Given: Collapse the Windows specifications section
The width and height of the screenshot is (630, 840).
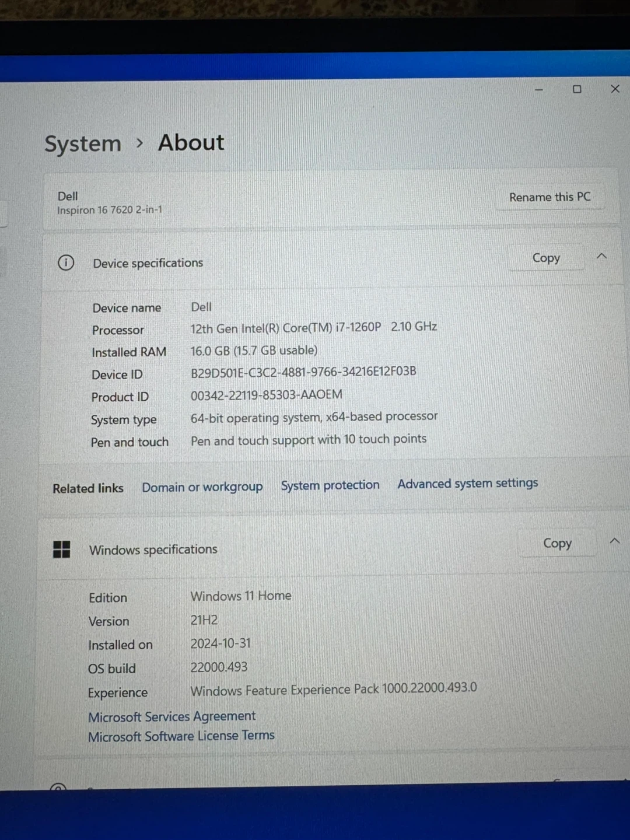Looking at the screenshot, I should click(614, 541).
